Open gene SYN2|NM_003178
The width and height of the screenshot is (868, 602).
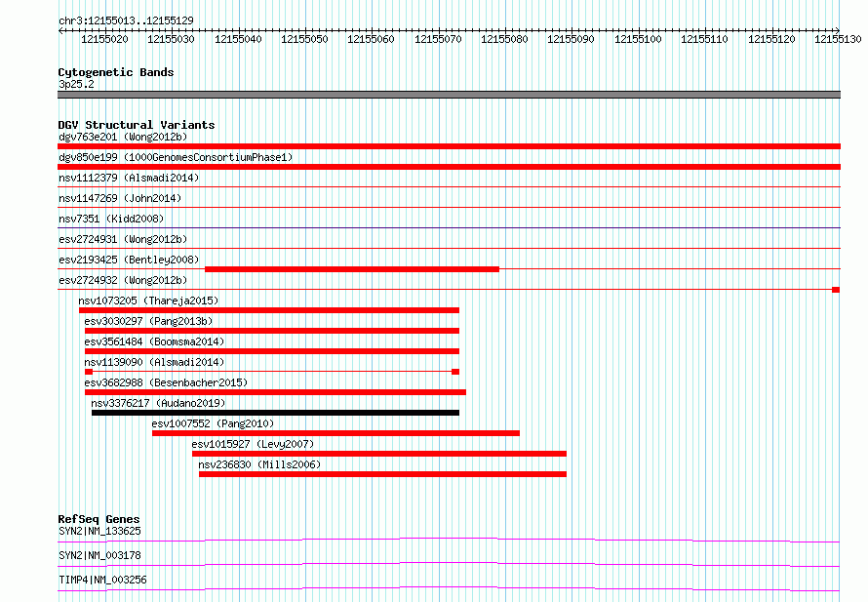click(99, 555)
